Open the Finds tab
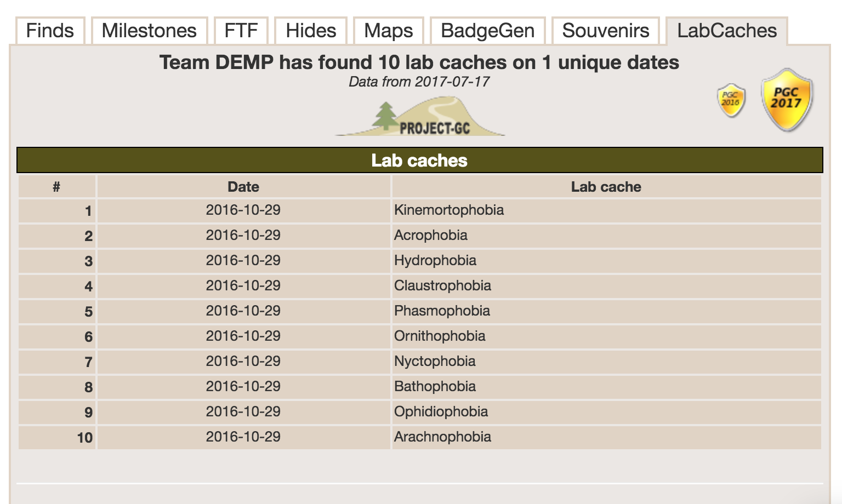 click(x=50, y=31)
